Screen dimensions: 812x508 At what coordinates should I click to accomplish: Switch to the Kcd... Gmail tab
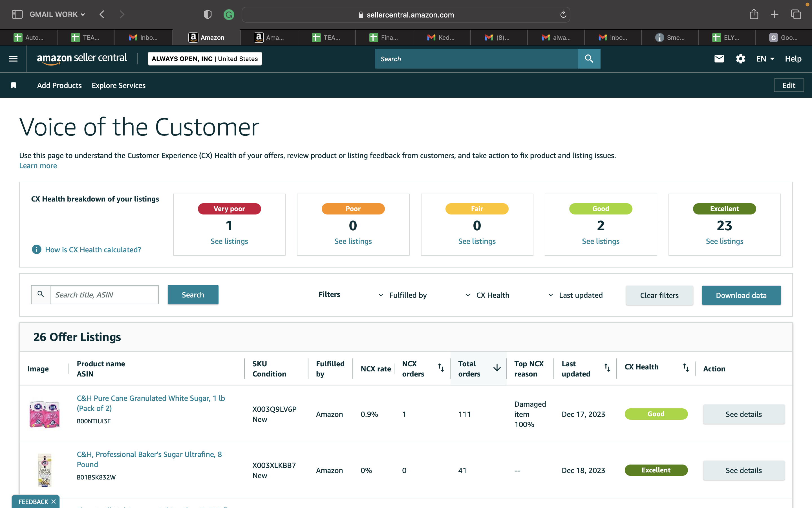pos(441,38)
